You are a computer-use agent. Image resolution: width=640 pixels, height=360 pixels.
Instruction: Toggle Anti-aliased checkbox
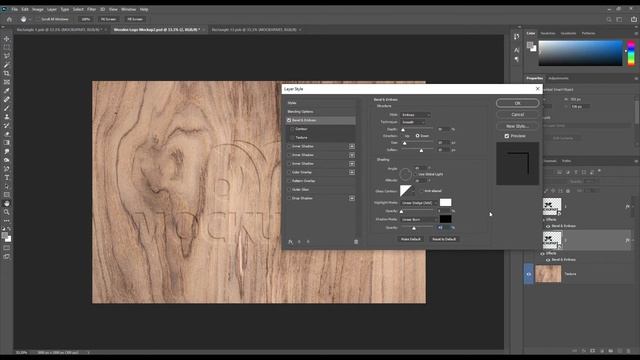click(x=422, y=191)
